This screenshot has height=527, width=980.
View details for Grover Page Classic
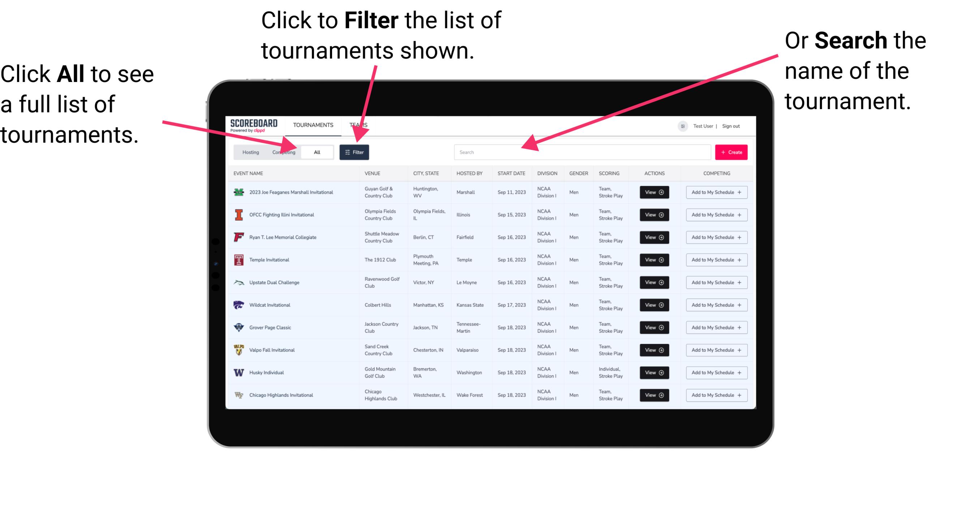tap(654, 327)
